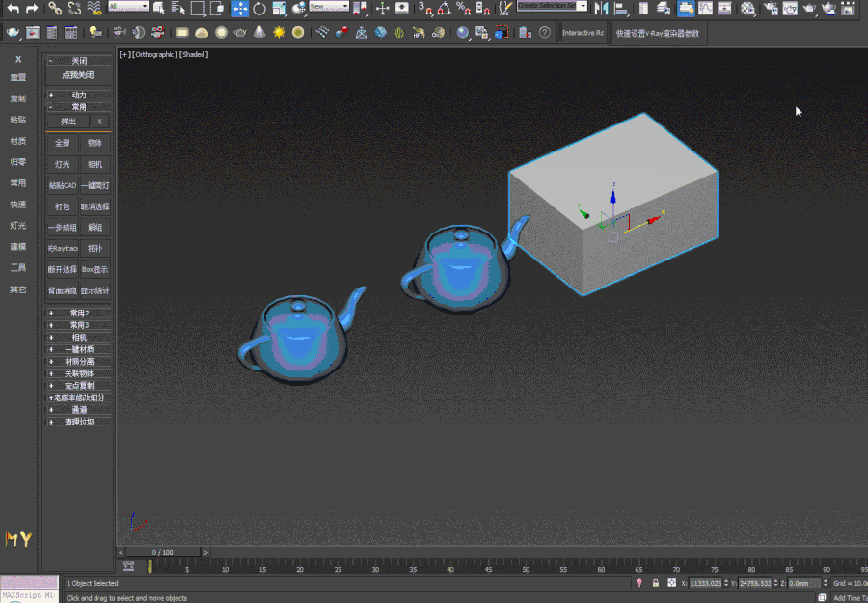Open the Rendered Frame Window icon

(x=790, y=8)
